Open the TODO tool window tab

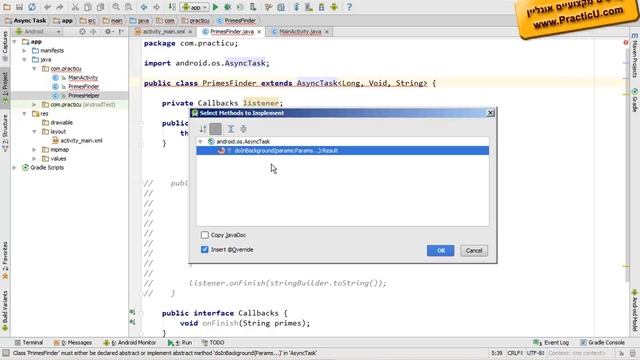click(213, 342)
